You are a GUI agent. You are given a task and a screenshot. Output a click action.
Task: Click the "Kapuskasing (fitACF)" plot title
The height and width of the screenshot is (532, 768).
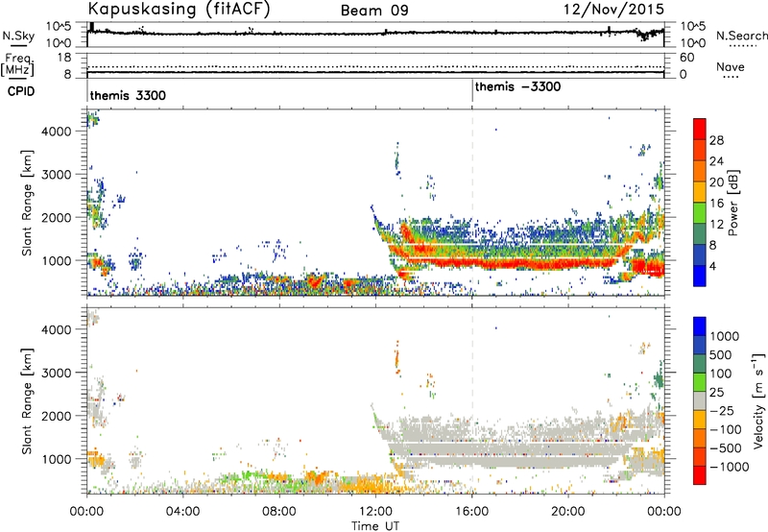pyautogui.click(x=179, y=9)
